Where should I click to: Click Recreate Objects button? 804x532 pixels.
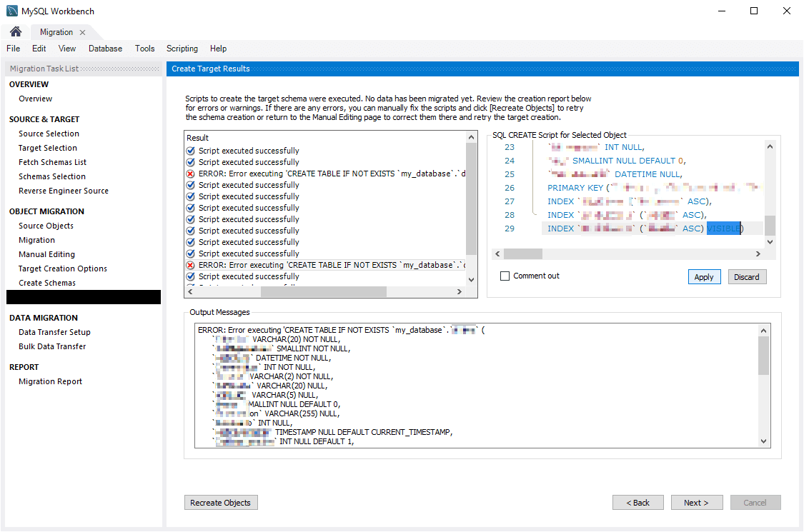point(221,502)
